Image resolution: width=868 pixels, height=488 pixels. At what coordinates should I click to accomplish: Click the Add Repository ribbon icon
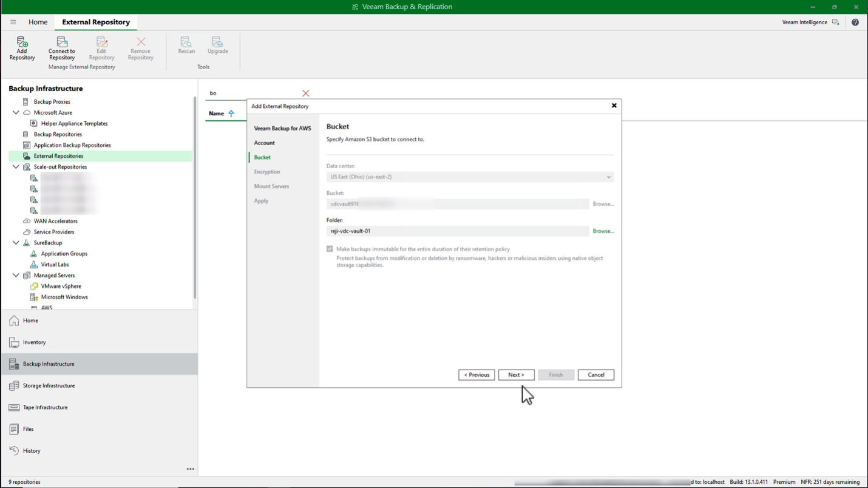click(22, 48)
